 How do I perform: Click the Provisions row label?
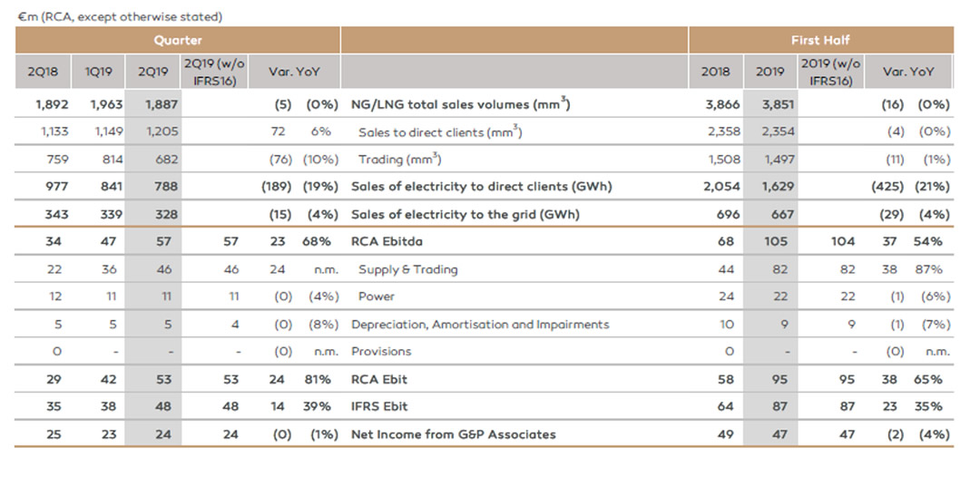click(x=381, y=351)
